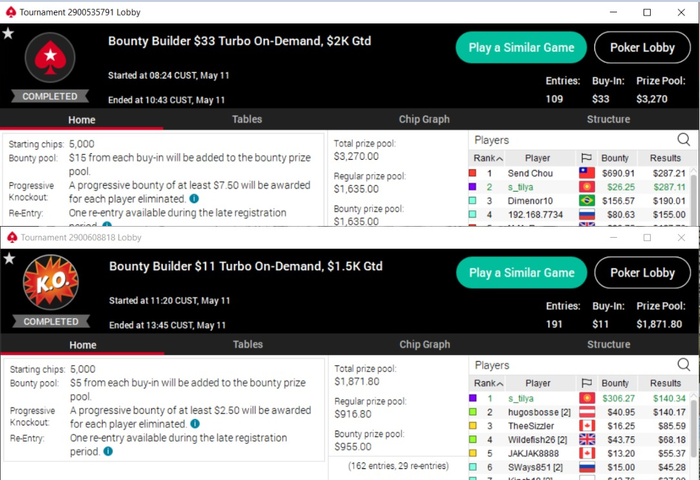Image resolution: width=700 pixels, height=480 pixels.
Task: Select JAKJAK8888 player row
Action: click(579, 454)
